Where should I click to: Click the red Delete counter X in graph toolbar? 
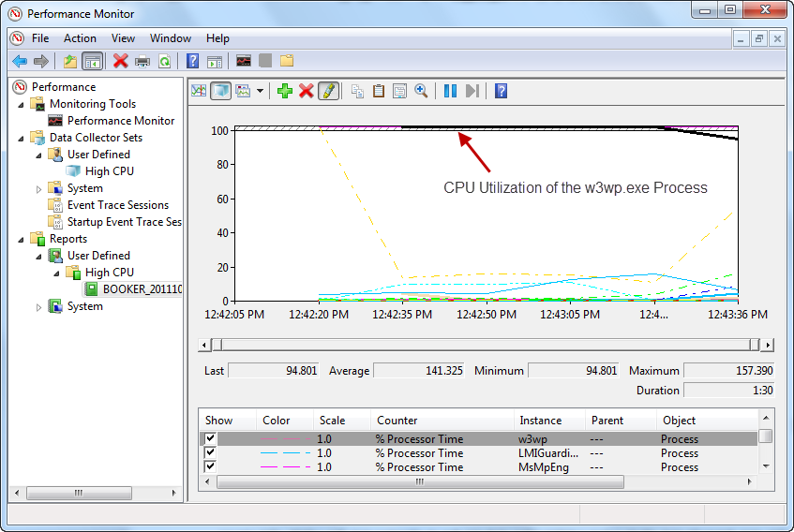306,91
